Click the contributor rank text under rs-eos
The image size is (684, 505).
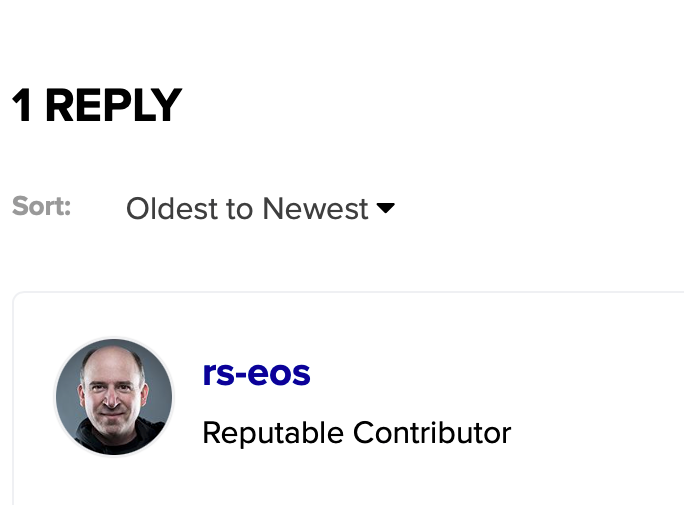[356, 433]
